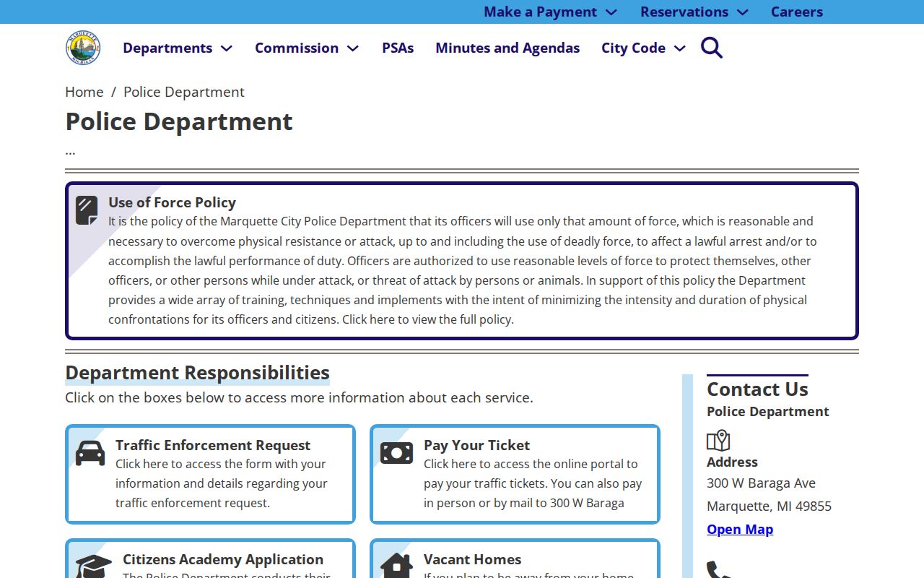Click the Use of Force document icon

click(x=87, y=210)
